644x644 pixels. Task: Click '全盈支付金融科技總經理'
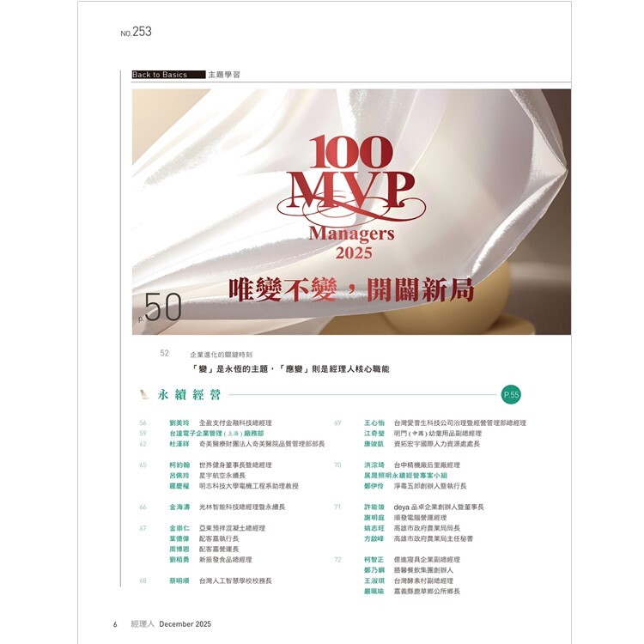(x=235, y=422)
